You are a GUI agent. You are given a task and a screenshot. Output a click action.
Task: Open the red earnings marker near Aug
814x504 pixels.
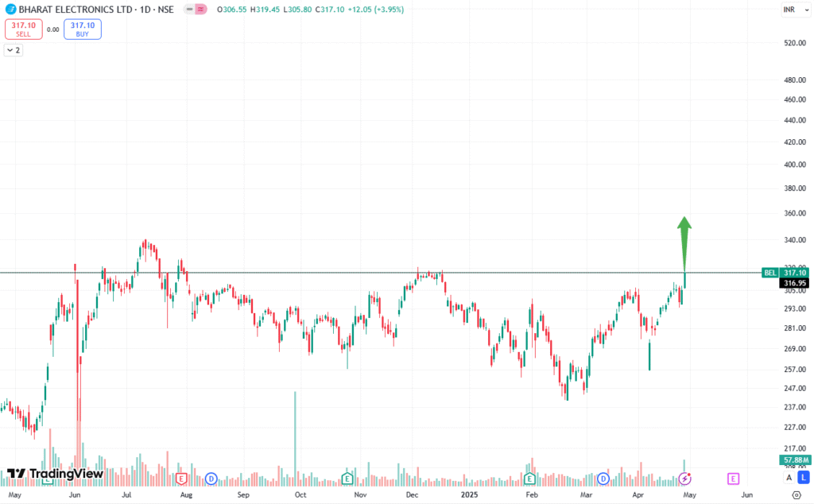181,479
